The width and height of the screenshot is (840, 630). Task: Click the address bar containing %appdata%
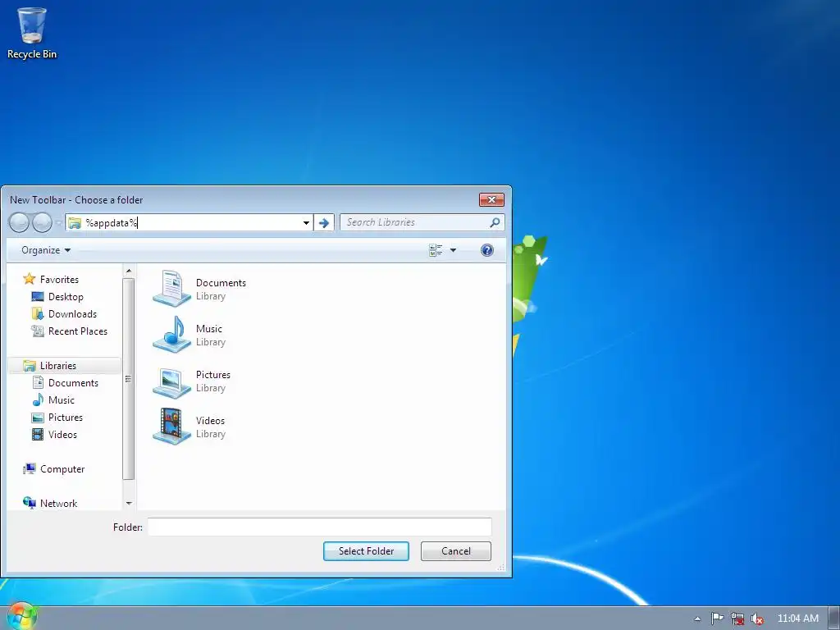click(190, 222)
